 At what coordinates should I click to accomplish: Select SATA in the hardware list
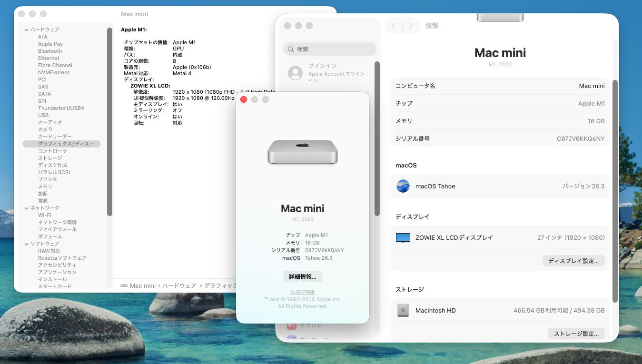(44, 94)
